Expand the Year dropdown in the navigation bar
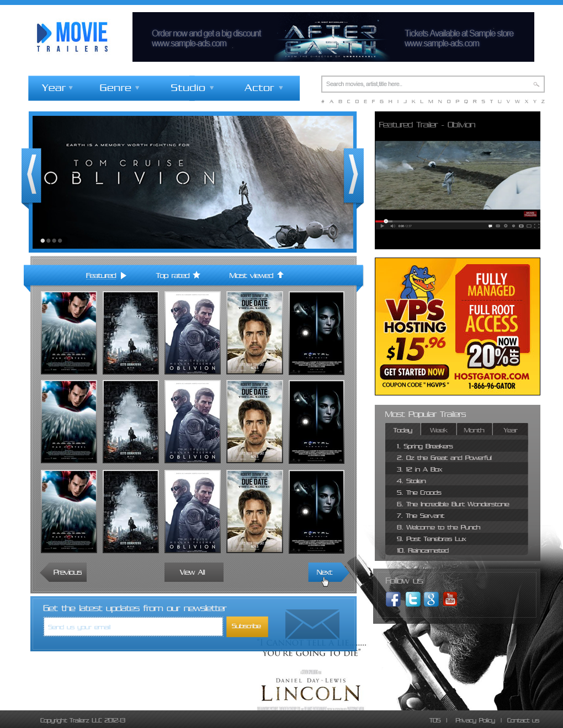Image resolution: width=563 pixels, height=728 pixels. 57,88
